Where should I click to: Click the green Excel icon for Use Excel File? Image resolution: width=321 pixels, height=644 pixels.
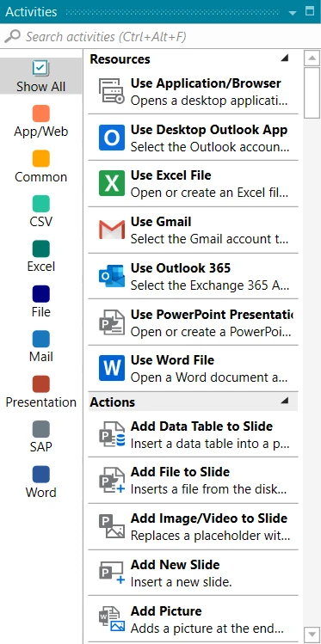click(112, 184)
